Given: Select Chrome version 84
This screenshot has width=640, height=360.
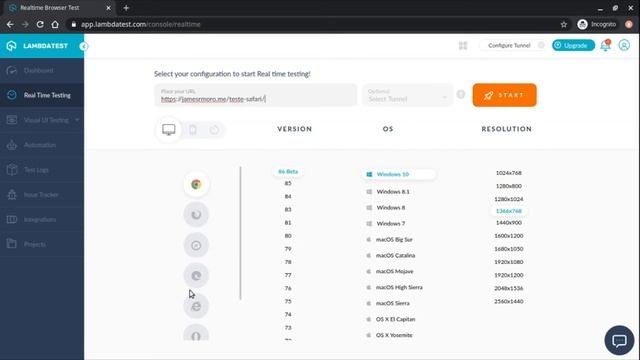Looking at the screenshot, I should coord(288,196).
